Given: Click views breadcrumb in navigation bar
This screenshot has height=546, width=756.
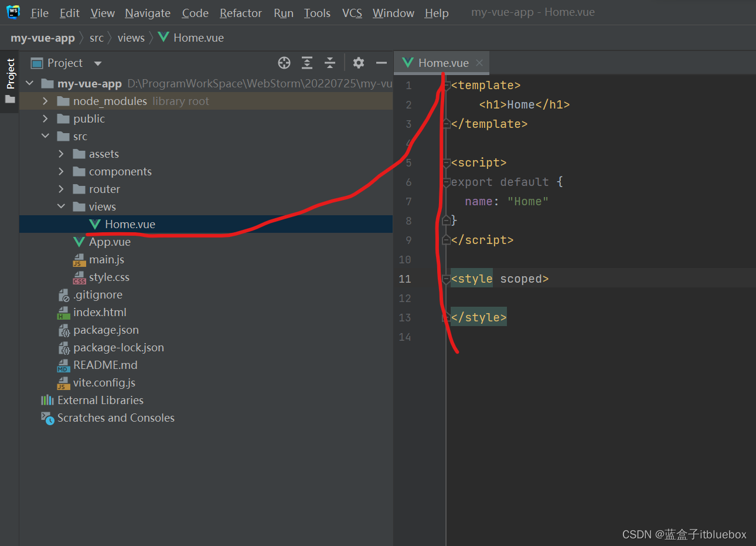Looking at the screenshot, I should 131,38.
